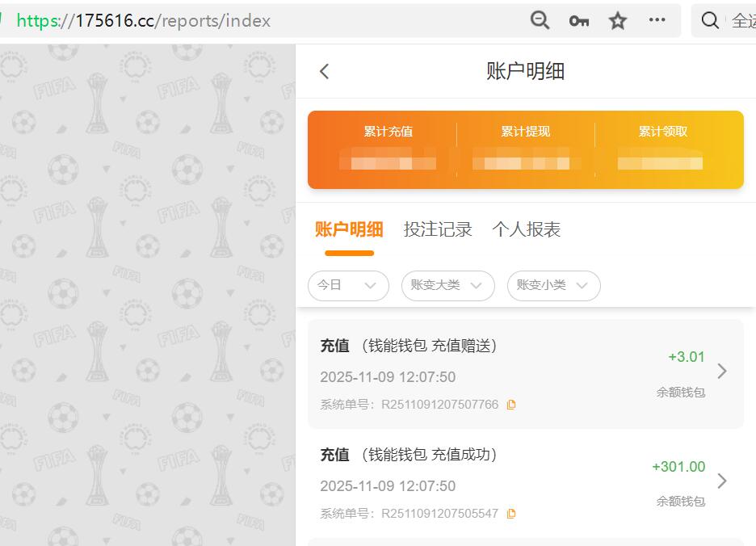Expand the +301.00 充值成功 transaction chevron

tap(723, 481)
